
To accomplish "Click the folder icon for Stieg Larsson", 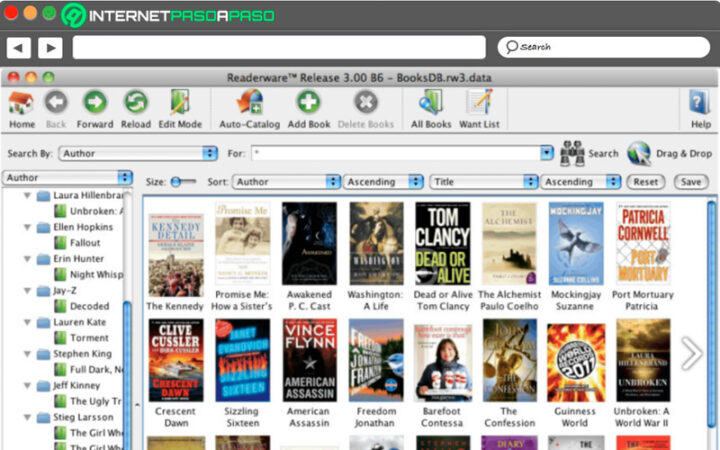I will tap(43, 417).
